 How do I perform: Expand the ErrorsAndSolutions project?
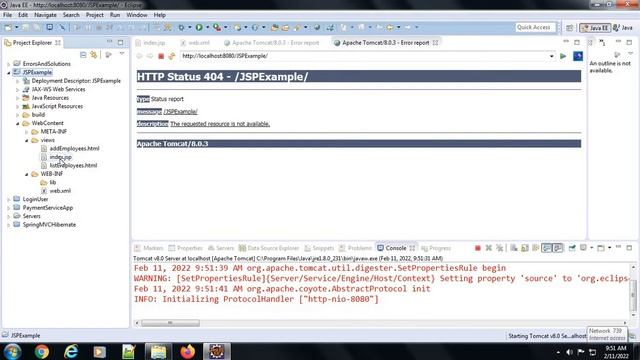[9, 64]
